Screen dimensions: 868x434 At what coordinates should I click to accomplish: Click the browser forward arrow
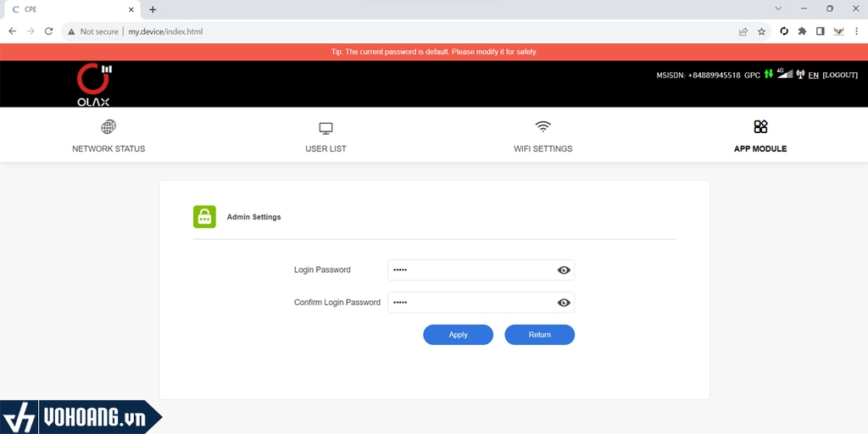click(x=31, y=31)
